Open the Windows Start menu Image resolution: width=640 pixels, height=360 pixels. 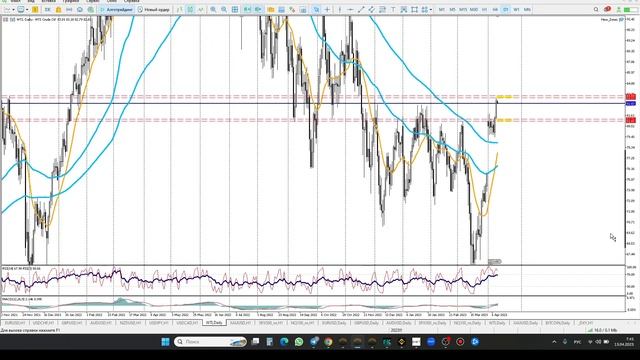165,342
